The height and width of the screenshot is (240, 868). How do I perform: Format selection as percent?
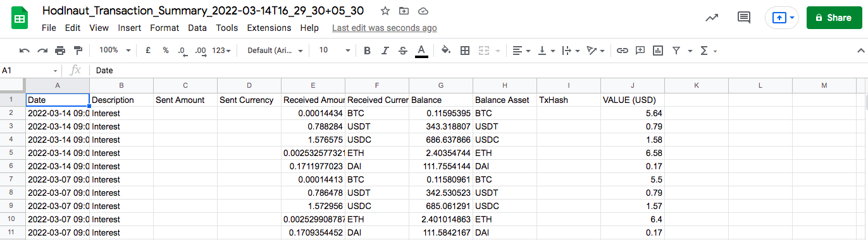pyautogui.click(x=165, y=51)
